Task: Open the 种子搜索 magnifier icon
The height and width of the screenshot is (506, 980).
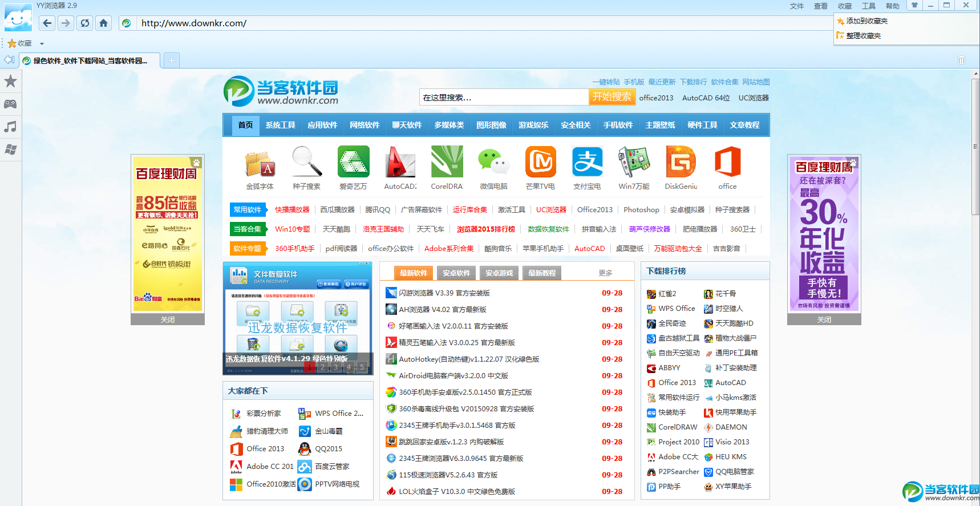Action: 307,162
